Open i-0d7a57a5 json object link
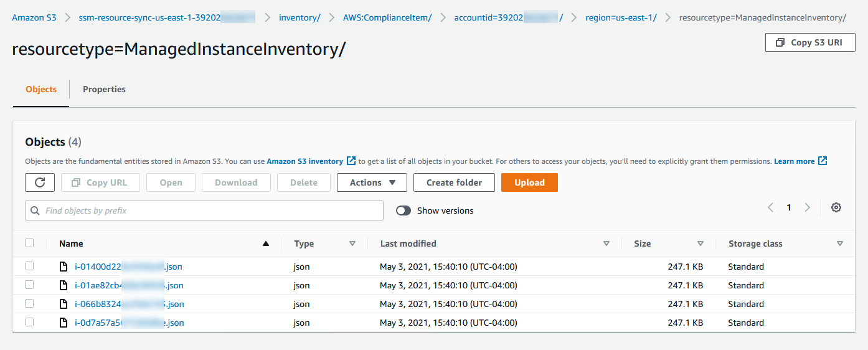Viewport: 868px width, 350px height. click(x=129, y=323)
